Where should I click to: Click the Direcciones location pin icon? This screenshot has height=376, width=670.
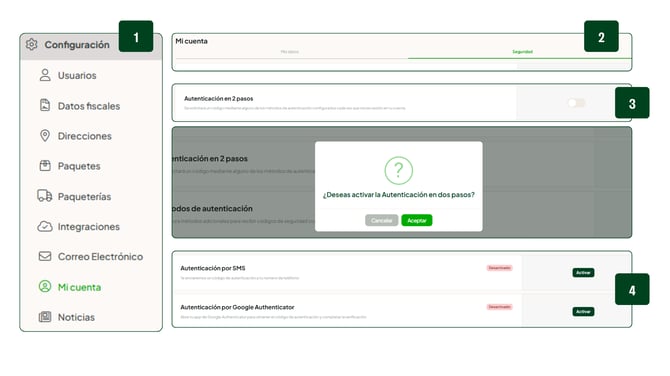pos(45,135)
